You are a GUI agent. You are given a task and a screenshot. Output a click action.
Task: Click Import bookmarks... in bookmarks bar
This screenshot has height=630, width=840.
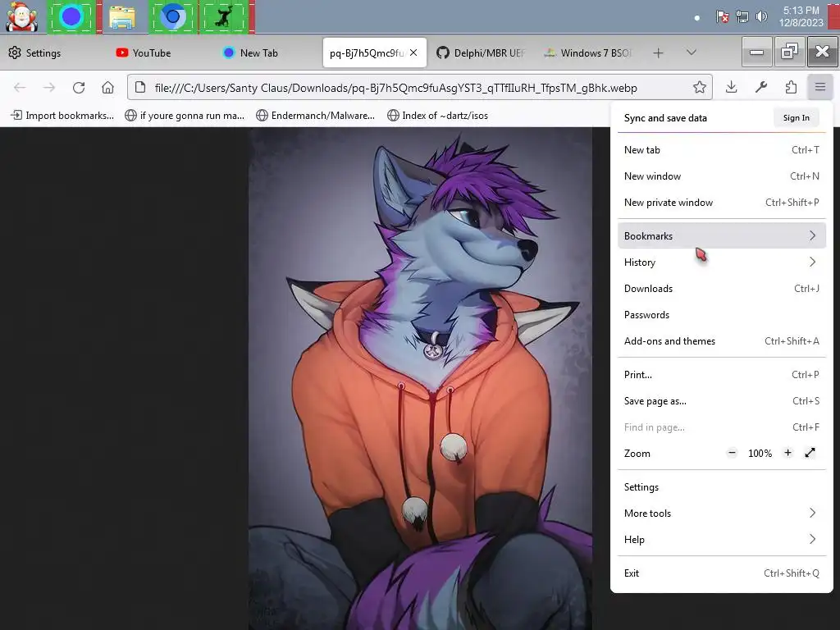pyautogui.click(x=62, y=115)
